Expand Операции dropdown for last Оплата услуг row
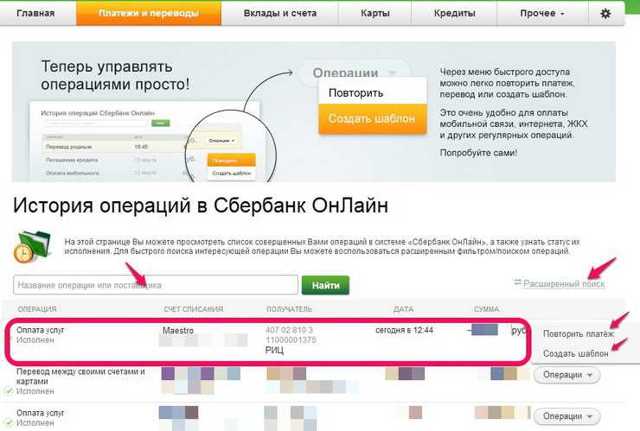The image size is (640, 431). (x=567, y=416)
